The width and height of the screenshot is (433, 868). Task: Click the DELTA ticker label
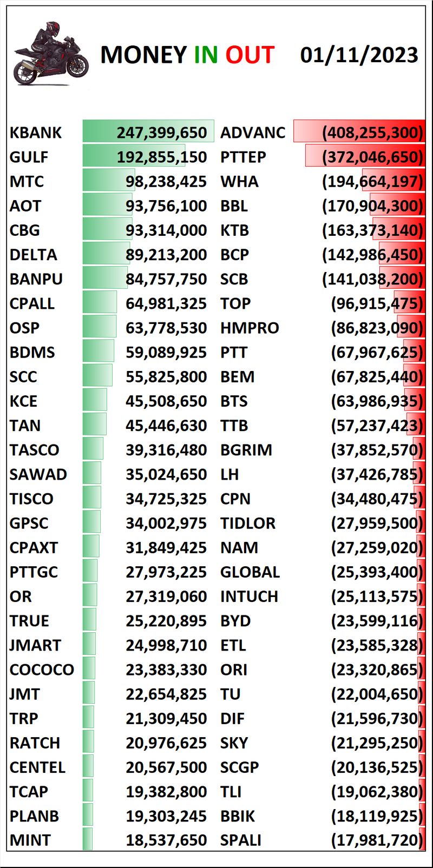click(x=33, y=255)
